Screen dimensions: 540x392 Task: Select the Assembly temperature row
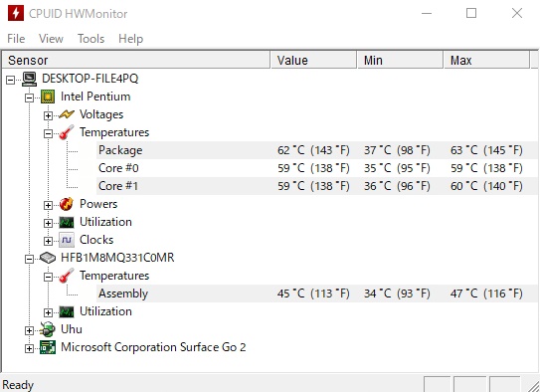coord(317,294)
